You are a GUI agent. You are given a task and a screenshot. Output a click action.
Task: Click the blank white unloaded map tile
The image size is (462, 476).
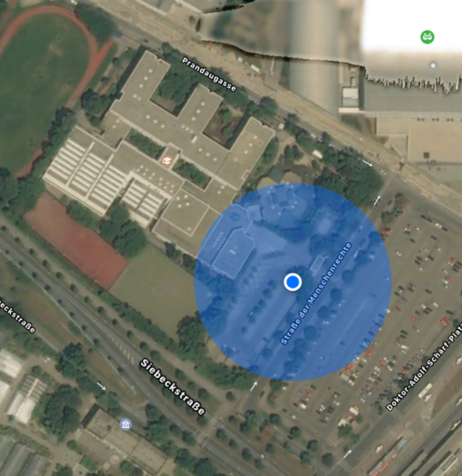(412, 24)
